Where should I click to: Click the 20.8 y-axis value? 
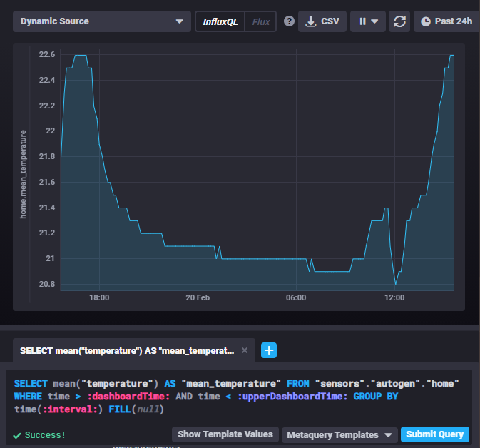click(x=47, y=284)
